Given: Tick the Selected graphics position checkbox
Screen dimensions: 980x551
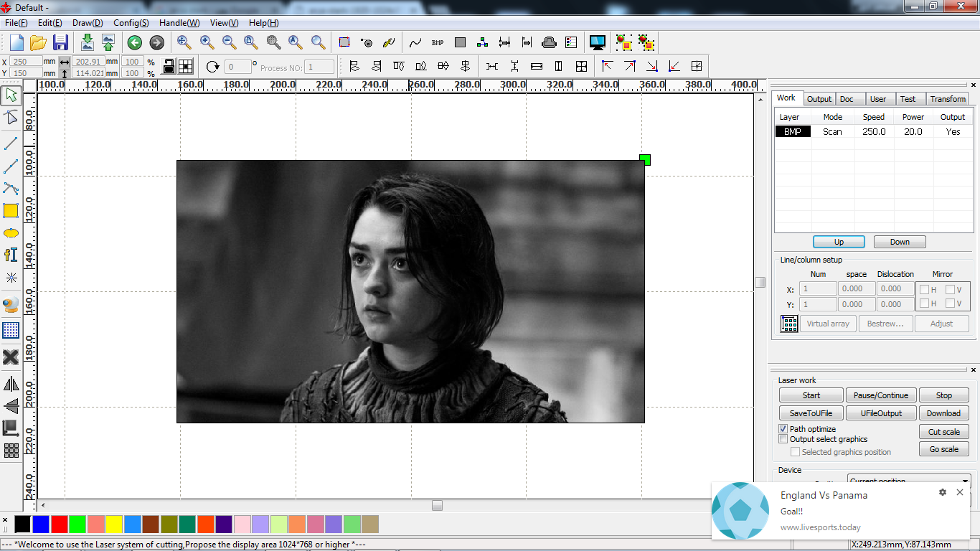Looking at the screenshot, I should [795, 452].
